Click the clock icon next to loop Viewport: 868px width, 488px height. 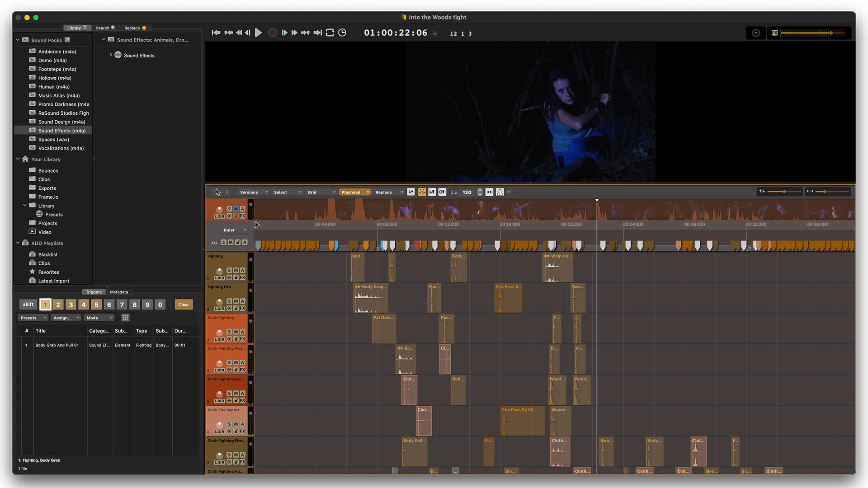tap(342, 33)
